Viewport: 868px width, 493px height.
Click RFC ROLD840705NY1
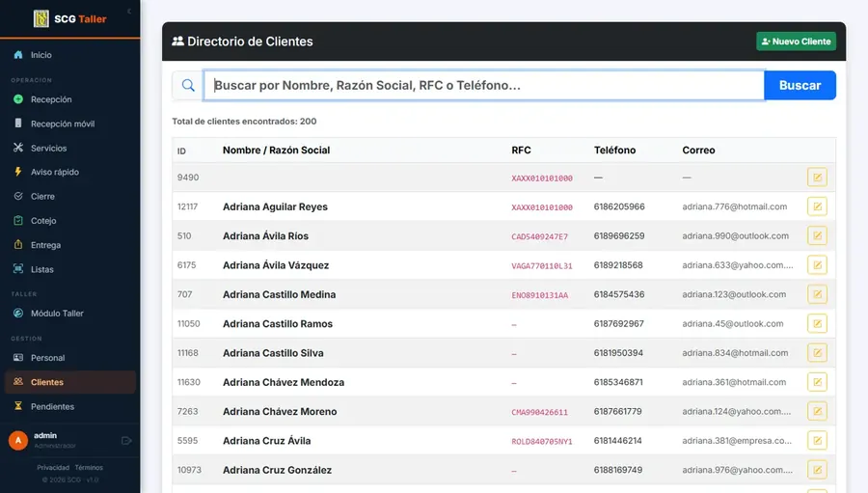(x=542, y=442)
